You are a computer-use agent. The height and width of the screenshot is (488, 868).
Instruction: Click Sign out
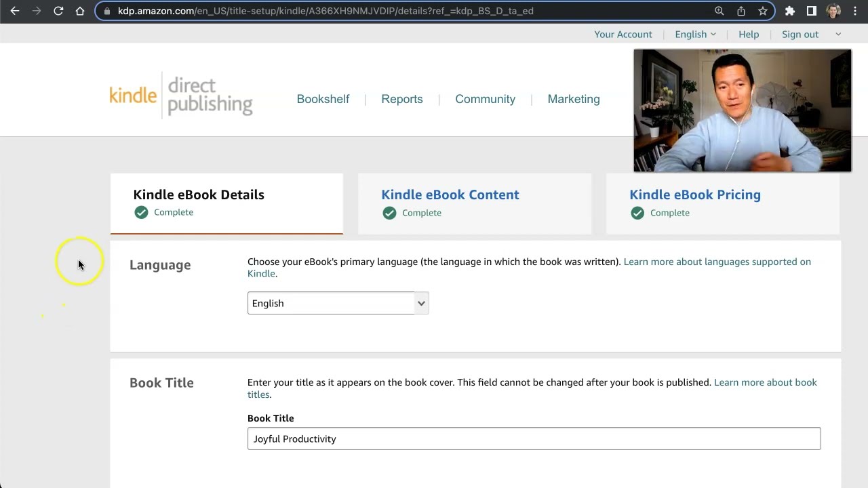coord(800,34)
